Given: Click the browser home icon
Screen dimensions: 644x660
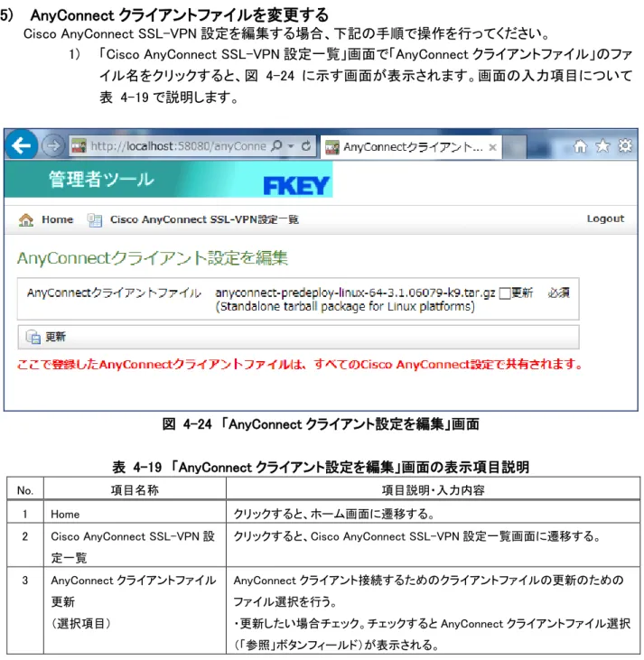Looking at the screenshot, I should tap(580, 146).
